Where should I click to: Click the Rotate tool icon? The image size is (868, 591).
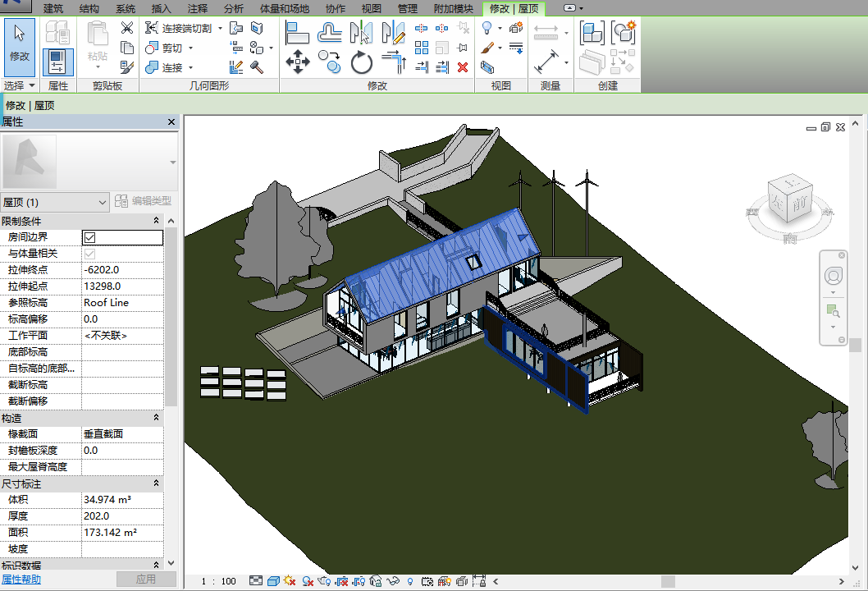click(362, 62)
